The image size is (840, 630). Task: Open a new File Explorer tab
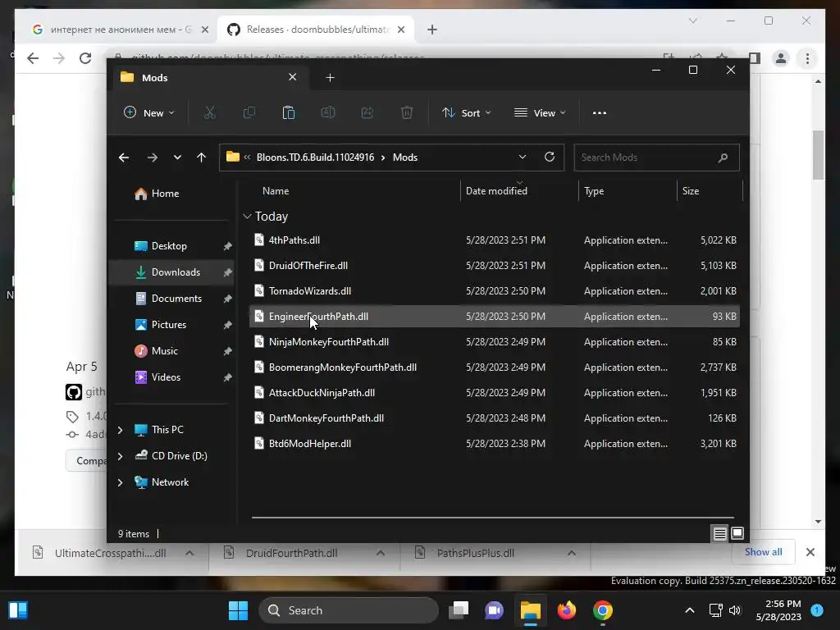pos(330,78)
